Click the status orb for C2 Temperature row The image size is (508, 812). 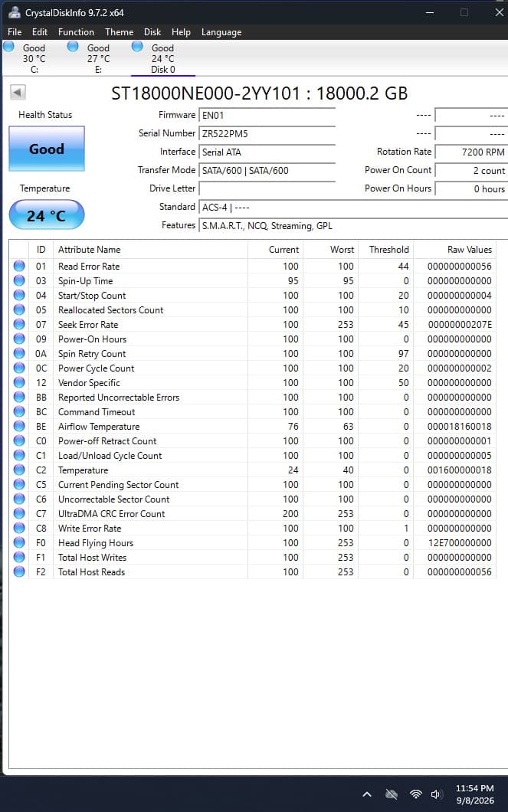(19, 470)
